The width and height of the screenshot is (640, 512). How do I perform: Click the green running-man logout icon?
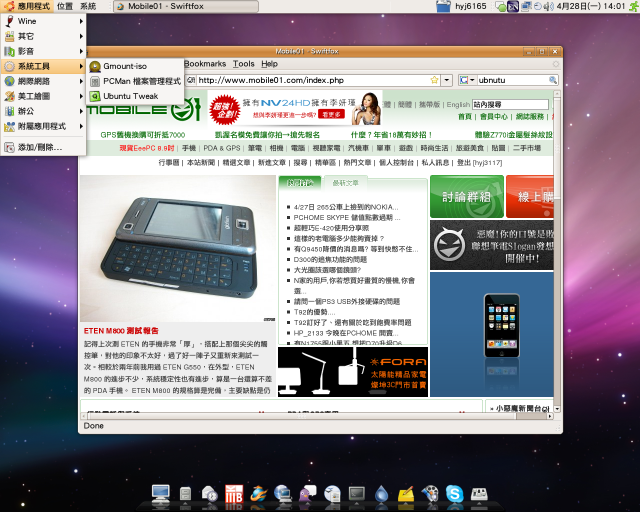pos(634,6)
